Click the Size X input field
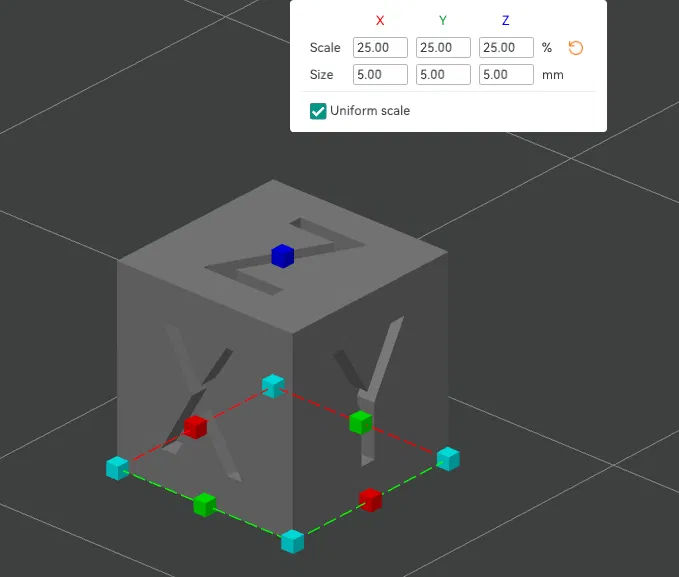 380,75
